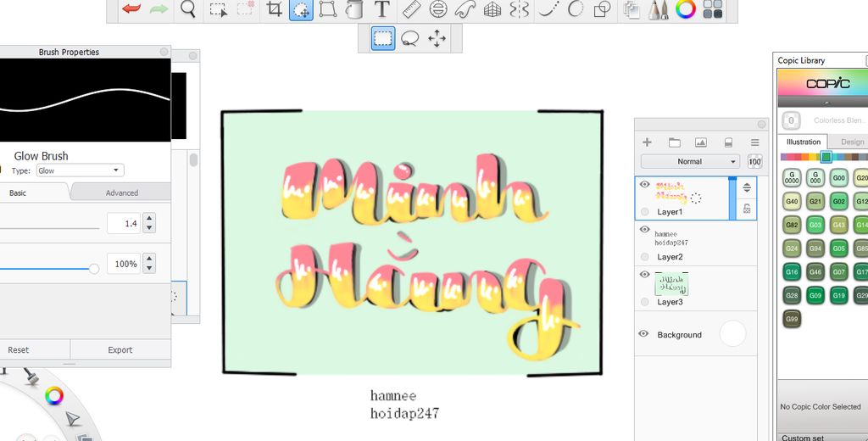This screenshot has height=441, width=868.
Task: Select the Predictive Stroke tool
Action: click(576, 8)
